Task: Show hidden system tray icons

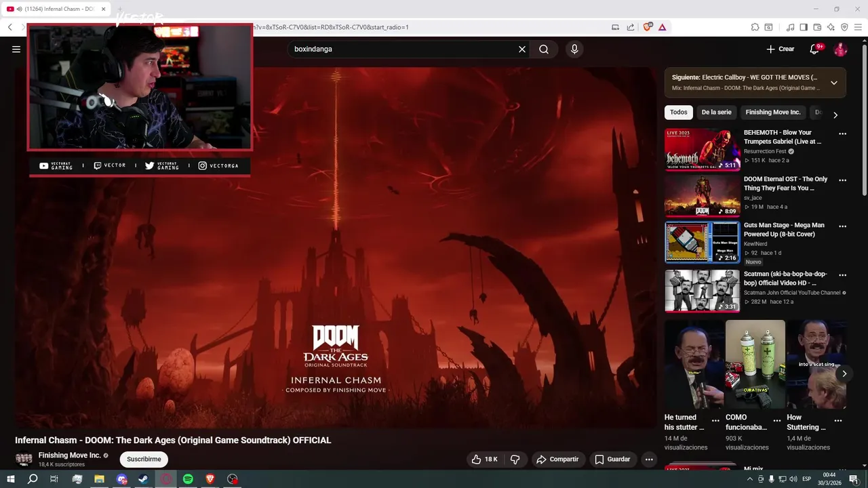Action: coord(749,479)
